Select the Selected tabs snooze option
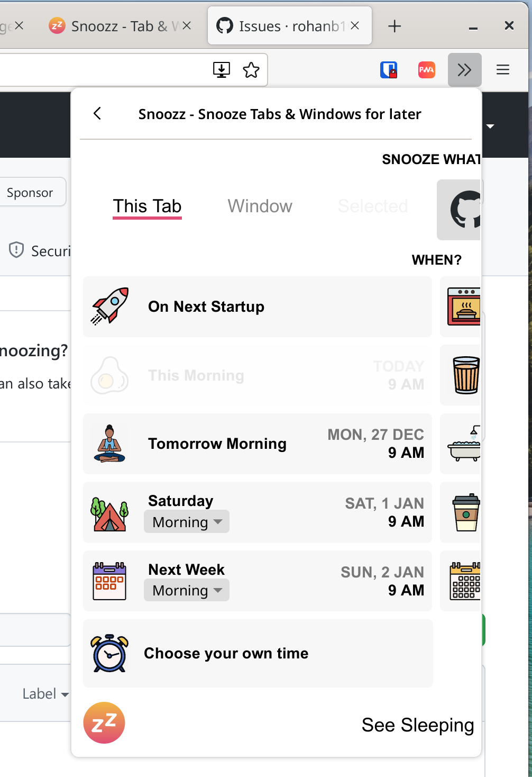 click(372, 206)
